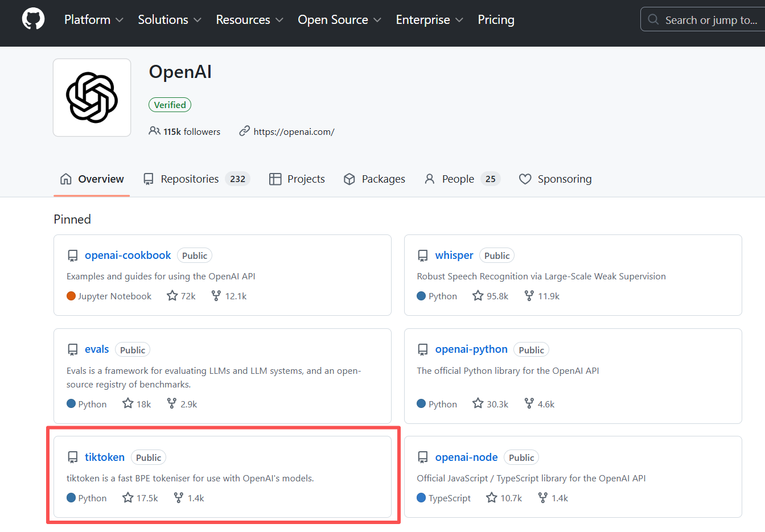Click the Packages box icon
The image size is (765, 532).
coord(349,179)
